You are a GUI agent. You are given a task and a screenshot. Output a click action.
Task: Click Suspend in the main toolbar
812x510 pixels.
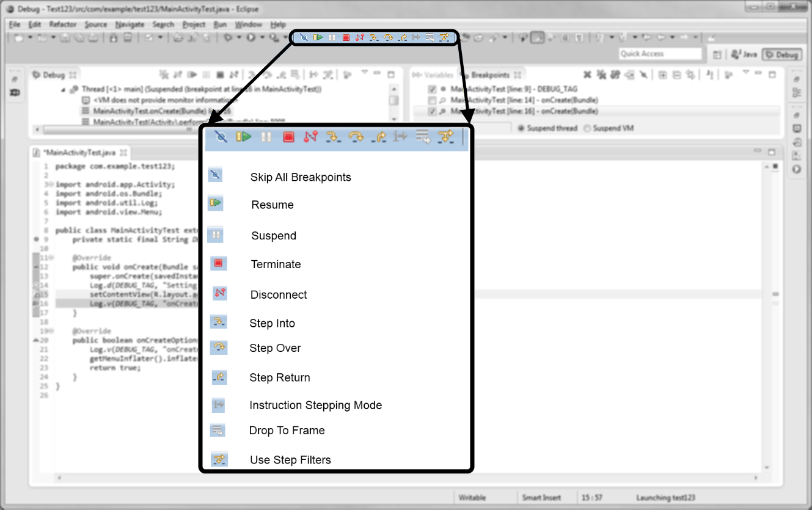point(332,38)
